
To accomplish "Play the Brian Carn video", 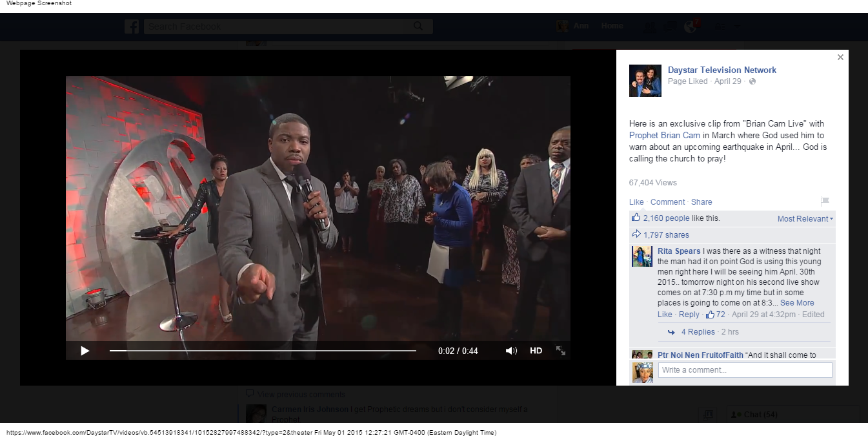I will tap(85, 351).
